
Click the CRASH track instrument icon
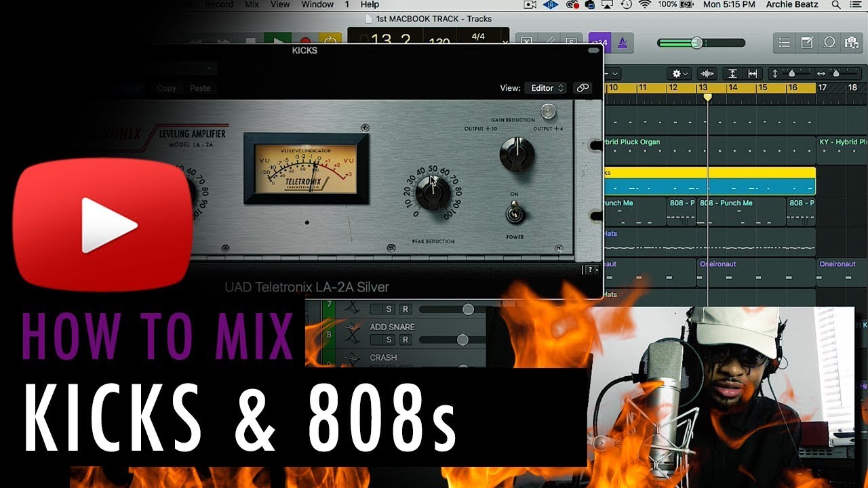point(352,361)
